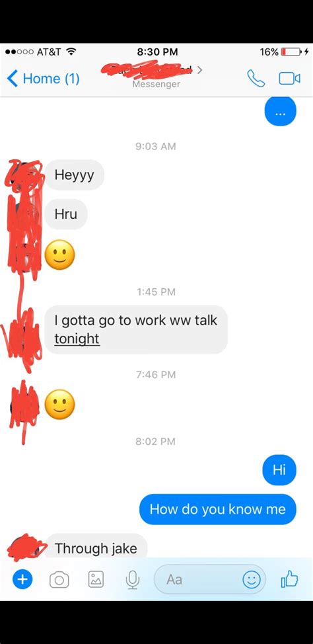Screen dimensions: 313x644
Task: Send a thumbs-up like
Action: (289, 579)
